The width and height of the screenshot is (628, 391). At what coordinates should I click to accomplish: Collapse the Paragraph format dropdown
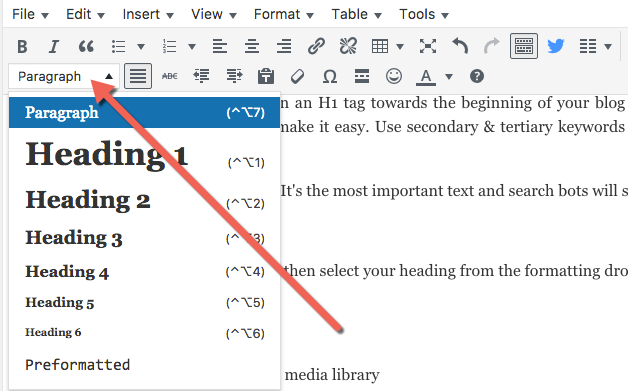(x=64, y=76)
